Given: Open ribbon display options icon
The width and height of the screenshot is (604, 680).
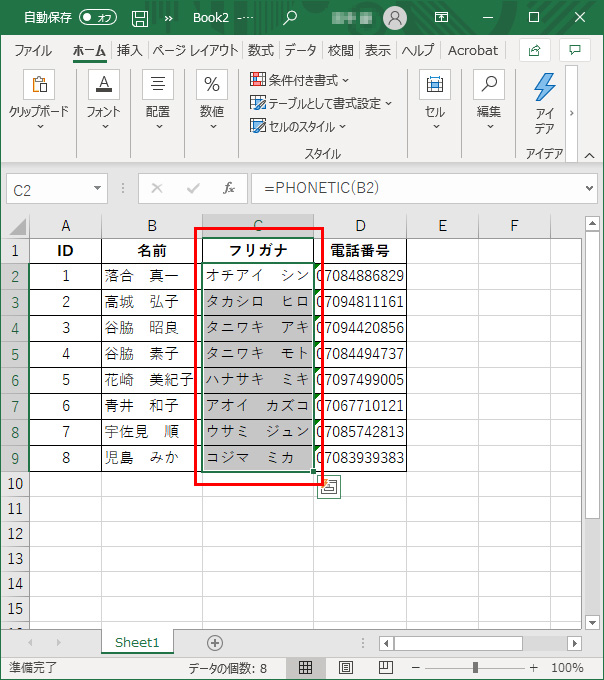Looking at the screenshot, I should click(x=441, y=17).
